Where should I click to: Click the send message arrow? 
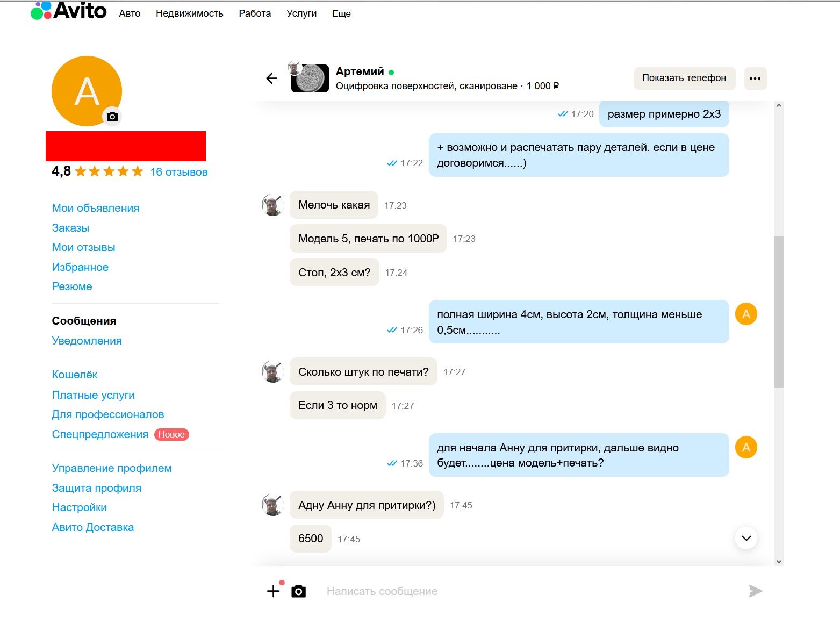pyautogui.click(x=755, y=591)
